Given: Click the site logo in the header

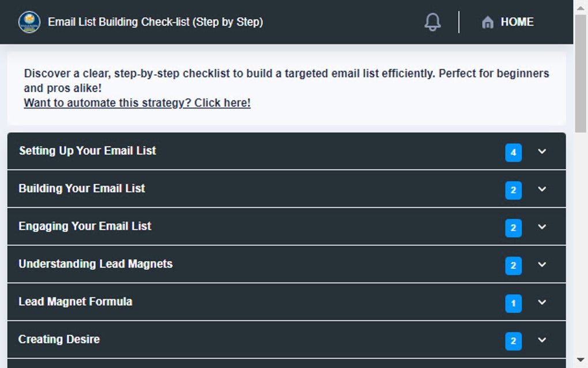Looking at the screenshot, I should point(29,22).
